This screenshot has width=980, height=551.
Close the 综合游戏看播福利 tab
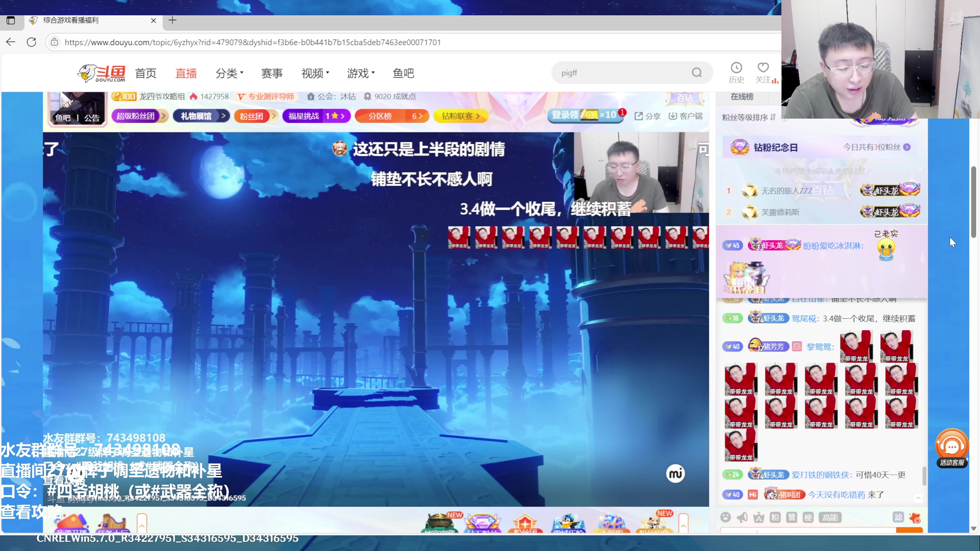[x=154, y=20]
